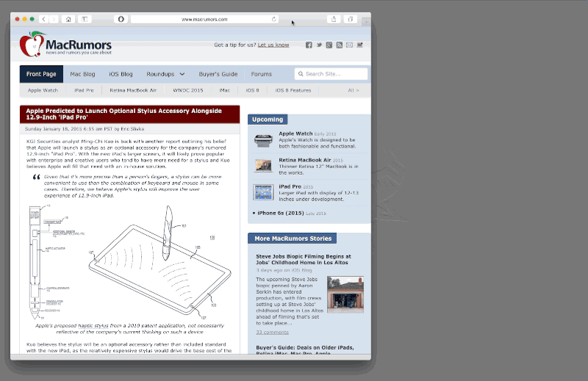Open MacRumors email newsletter icon
Image resolution: width=588 pixels, height=381 pixels.
coord(350,45)
